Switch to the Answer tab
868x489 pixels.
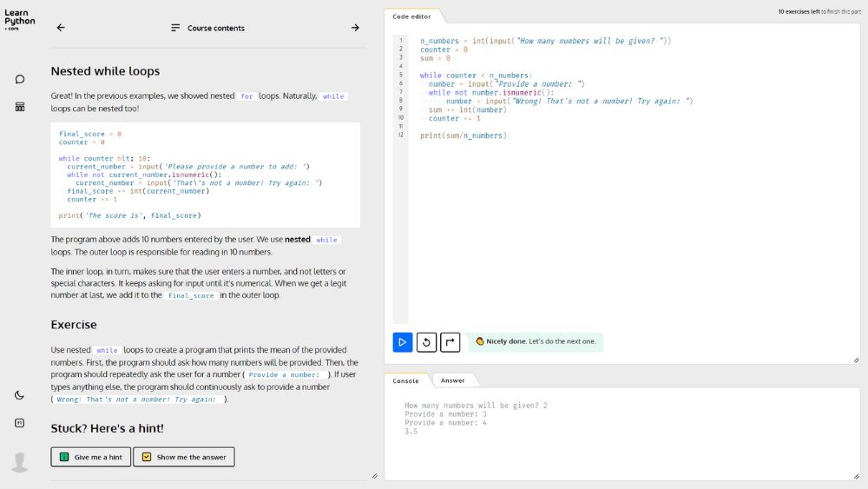click(452, 380)
